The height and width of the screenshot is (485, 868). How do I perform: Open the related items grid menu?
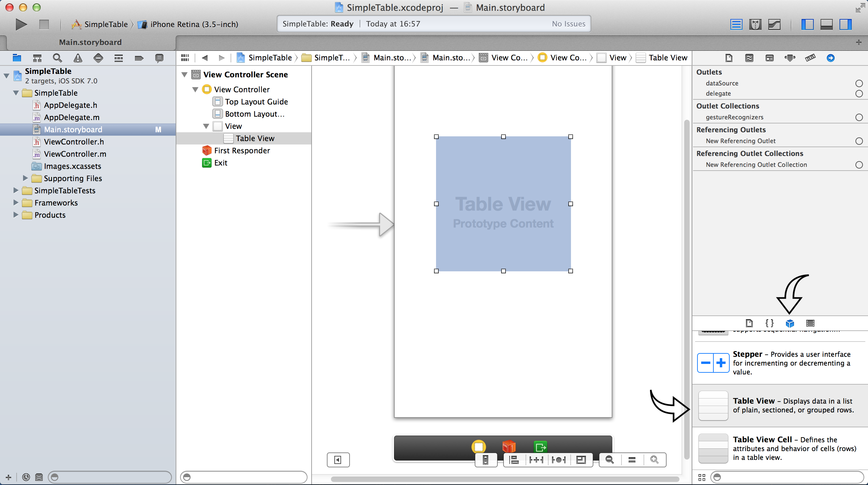pos(185,58)
